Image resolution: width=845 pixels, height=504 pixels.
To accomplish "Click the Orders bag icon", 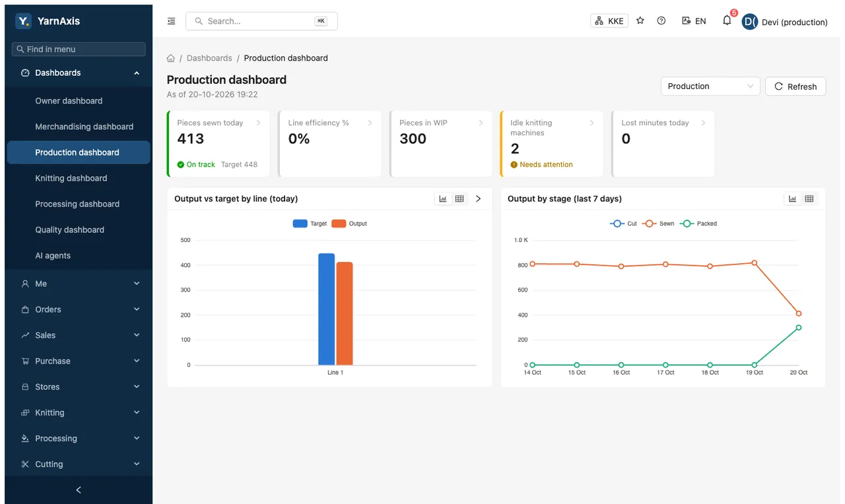I will coord(25,309).
